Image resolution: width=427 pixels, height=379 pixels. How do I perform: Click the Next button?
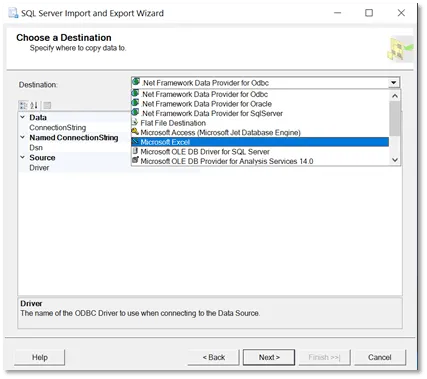tap(269, 357)
